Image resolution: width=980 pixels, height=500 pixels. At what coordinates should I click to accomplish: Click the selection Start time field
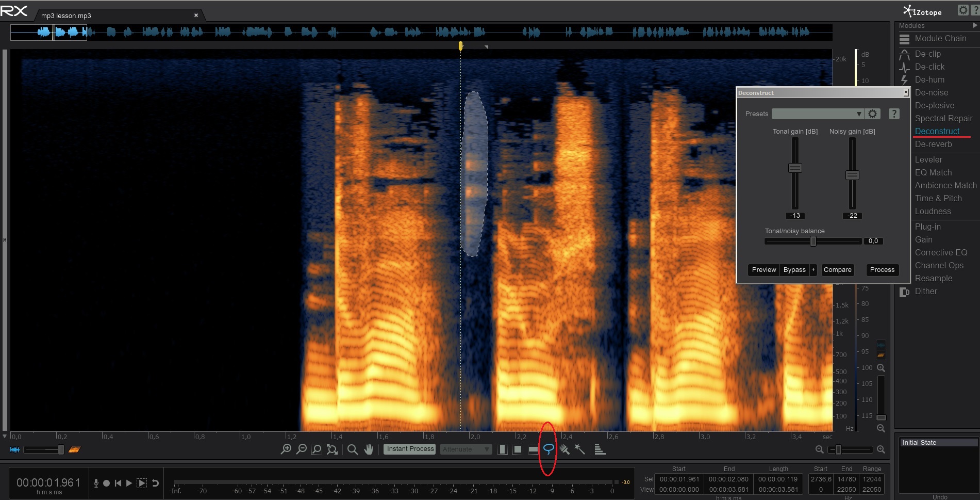[679, 479]
